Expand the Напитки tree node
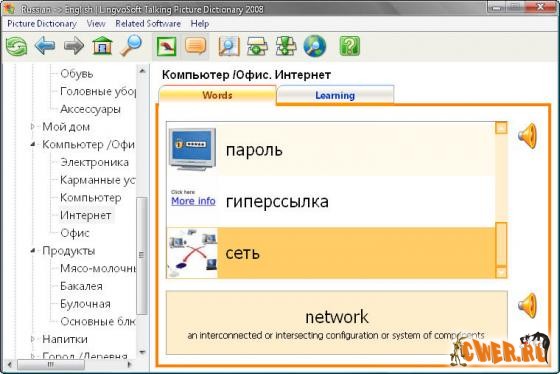 tap(32, 339)
